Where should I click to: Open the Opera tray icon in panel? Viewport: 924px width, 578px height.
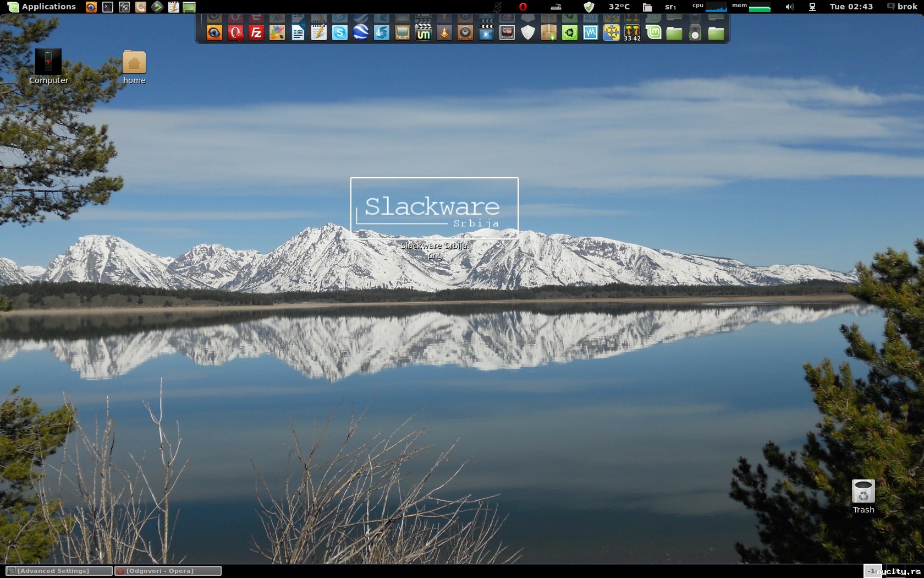(523, 7)
